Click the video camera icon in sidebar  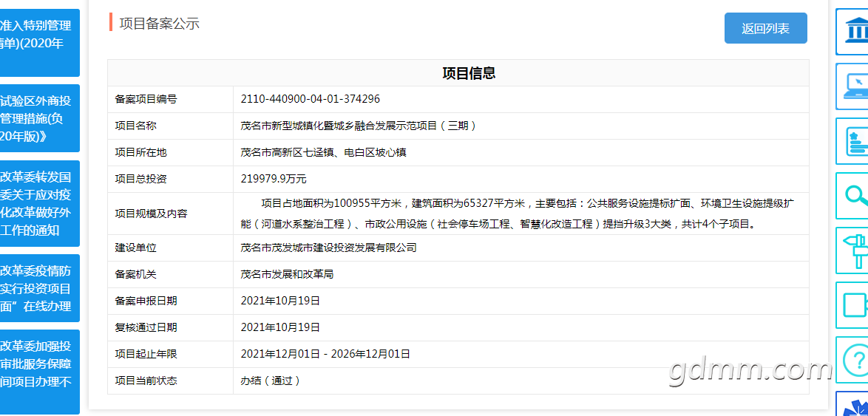(x=854, y=305)
